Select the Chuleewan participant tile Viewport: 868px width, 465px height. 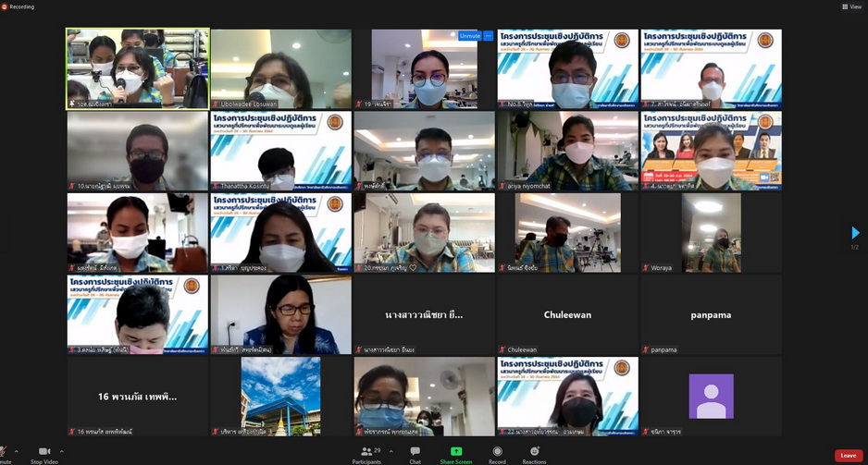click(x=567, y=314)
